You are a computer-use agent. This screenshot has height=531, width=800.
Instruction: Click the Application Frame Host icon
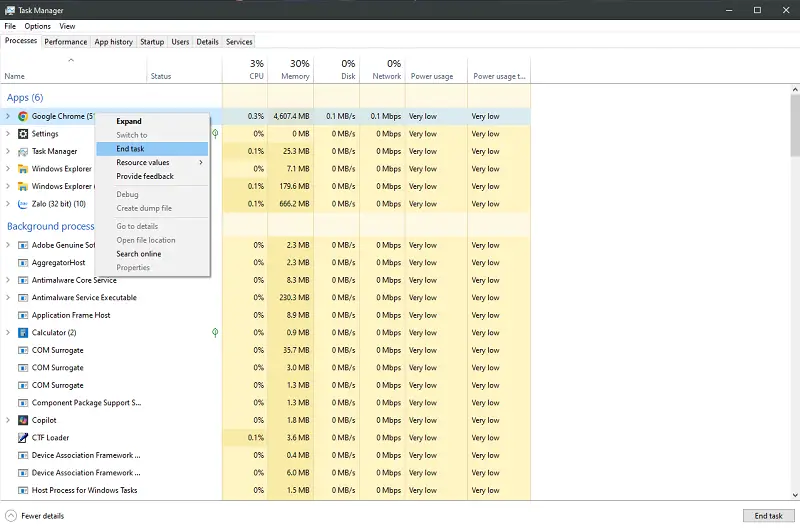23,315
